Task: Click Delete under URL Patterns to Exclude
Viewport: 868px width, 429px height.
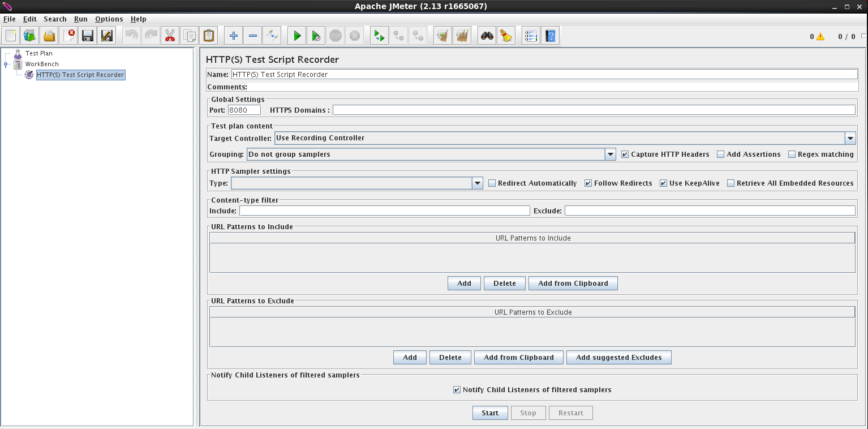Action: click(450, 357)
